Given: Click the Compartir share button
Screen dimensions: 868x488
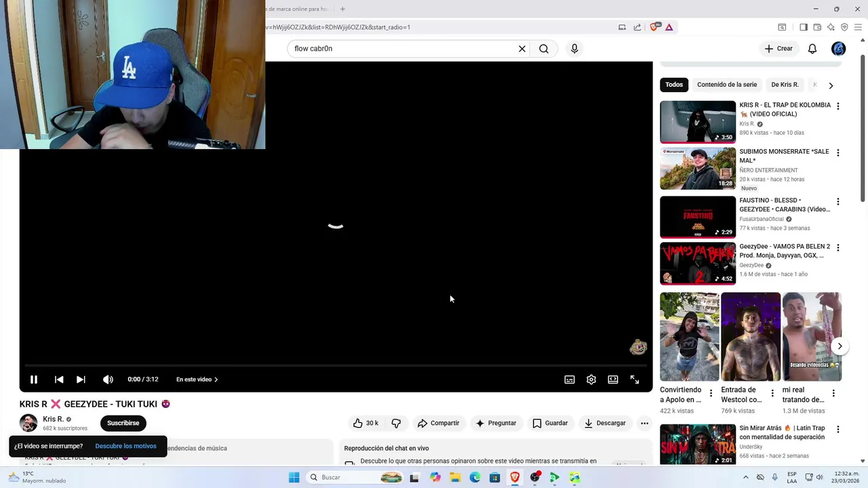Looking at the screenshot, I should (439, 423).
